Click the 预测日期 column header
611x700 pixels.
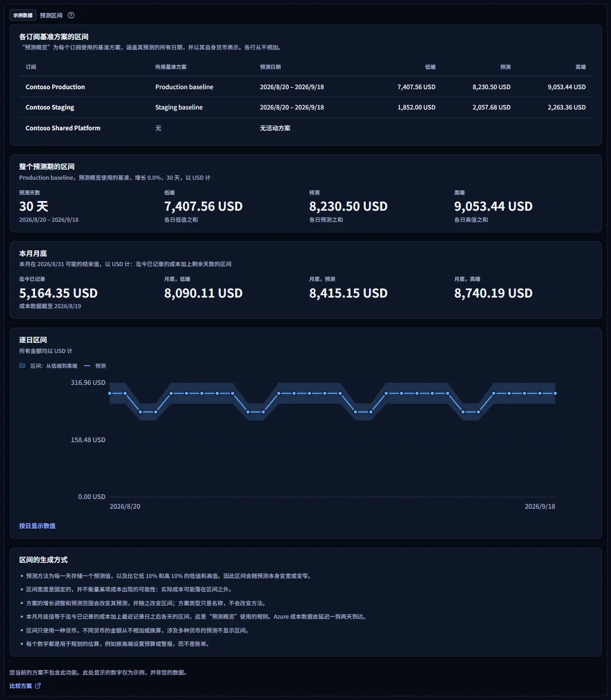270,67
